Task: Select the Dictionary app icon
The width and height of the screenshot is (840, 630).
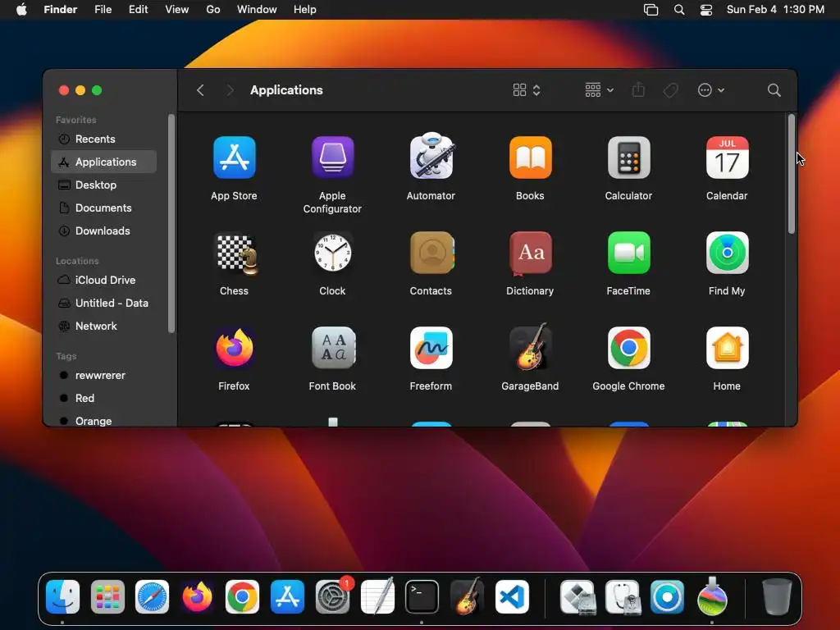Action: pyautogui.click(x=530, y=253)
